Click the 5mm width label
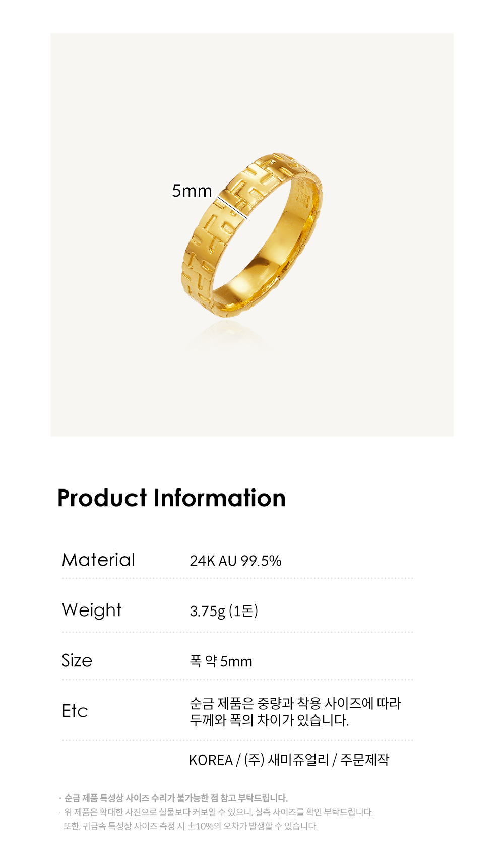This screenshot has width=504, height=855. point(192,191)
